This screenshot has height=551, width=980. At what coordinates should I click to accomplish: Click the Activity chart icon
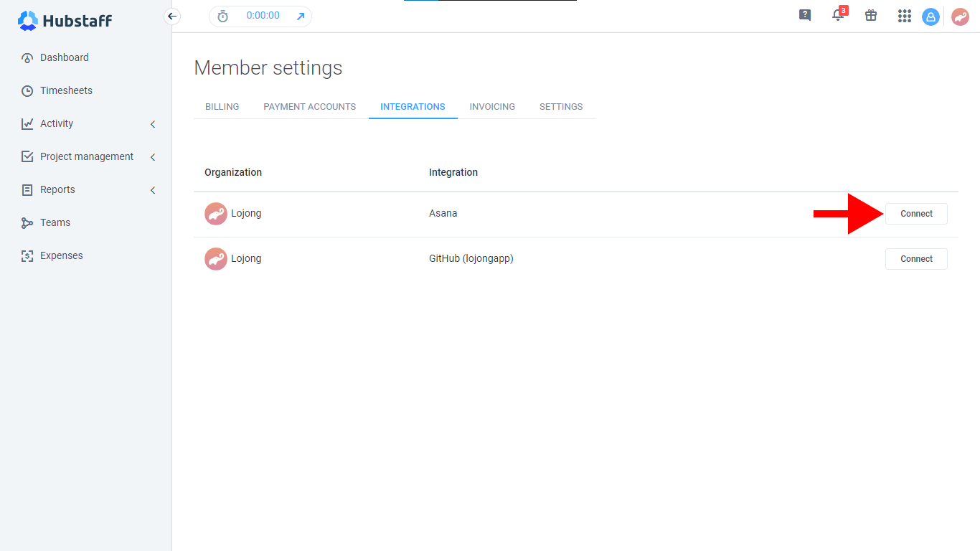(x=27, y=123)
